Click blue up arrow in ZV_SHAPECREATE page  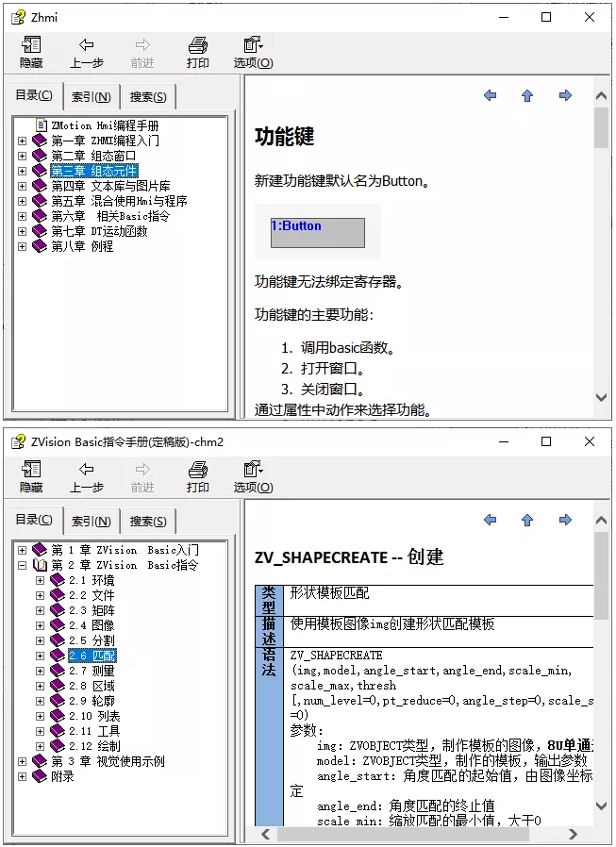[527, 521]
